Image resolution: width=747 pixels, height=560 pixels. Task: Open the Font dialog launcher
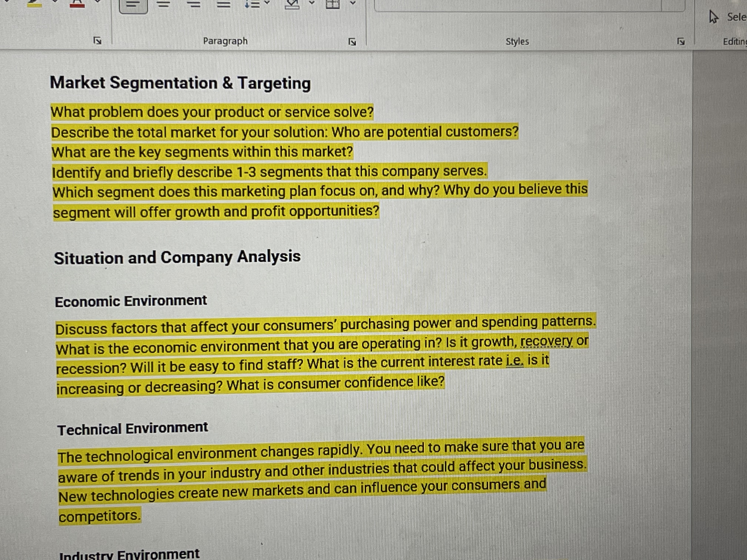(x=97, y=41)
